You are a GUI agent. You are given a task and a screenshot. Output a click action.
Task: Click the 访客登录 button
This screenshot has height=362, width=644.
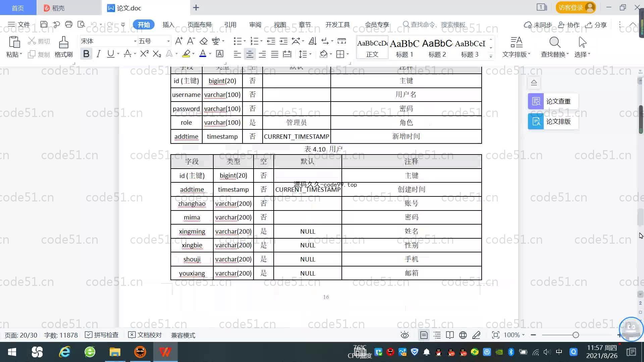click(576, 7)
